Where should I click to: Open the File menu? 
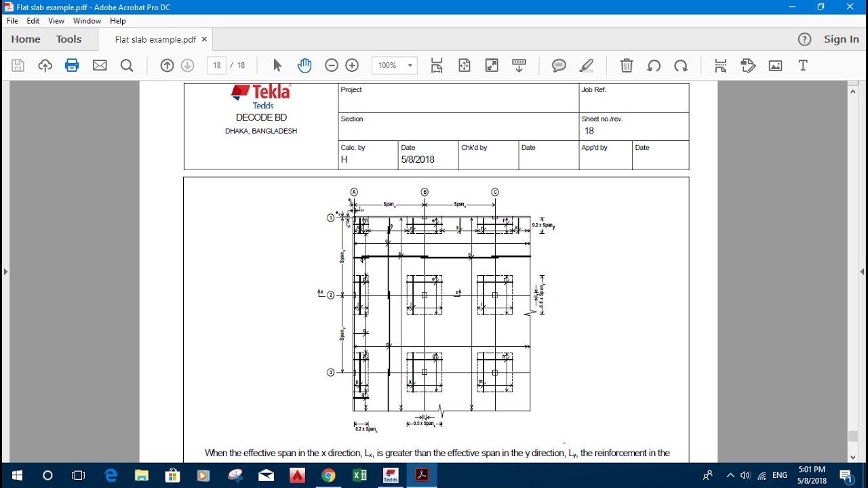coord(12,20)
